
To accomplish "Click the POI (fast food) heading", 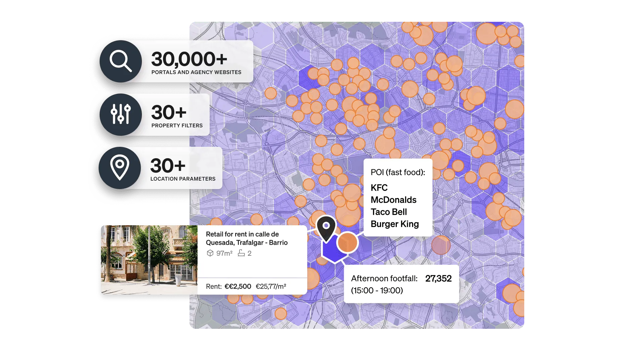I will [398, 172].
